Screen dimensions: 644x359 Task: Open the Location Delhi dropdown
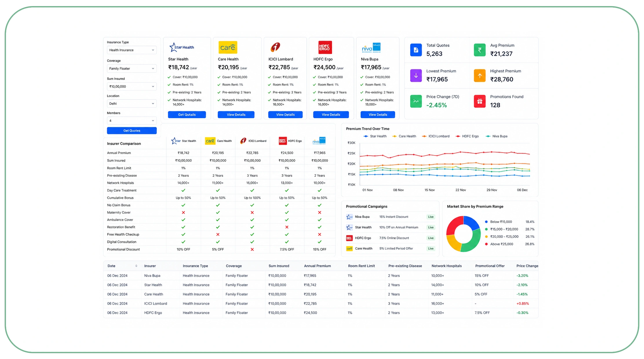click(132, 104)
